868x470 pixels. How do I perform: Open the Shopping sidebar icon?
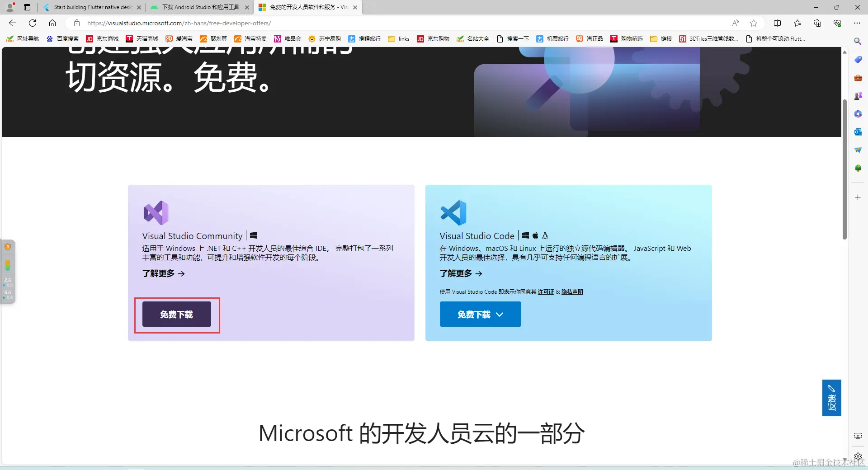(858, 59)
